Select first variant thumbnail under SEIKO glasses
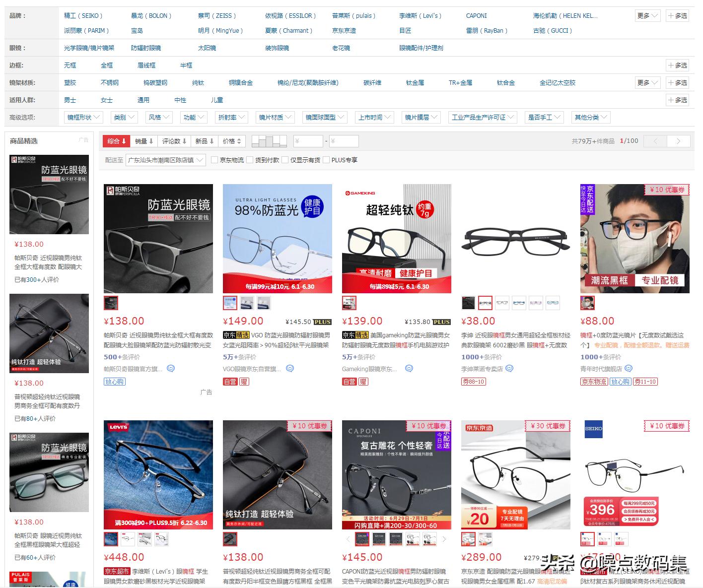703x588 pixels. tap(587, 539)
